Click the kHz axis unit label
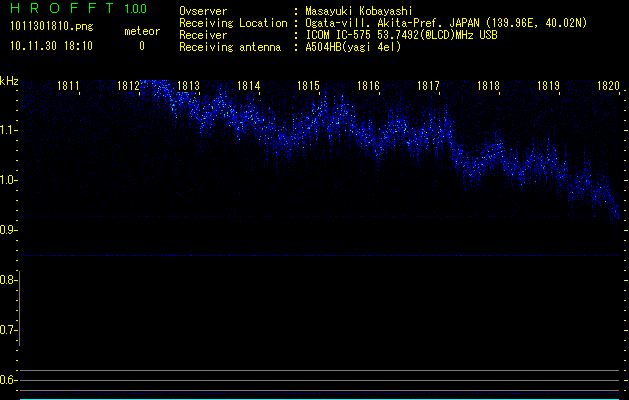Image resolution: width=629 pixels, height=400 pixels. (x=9, y=81)
